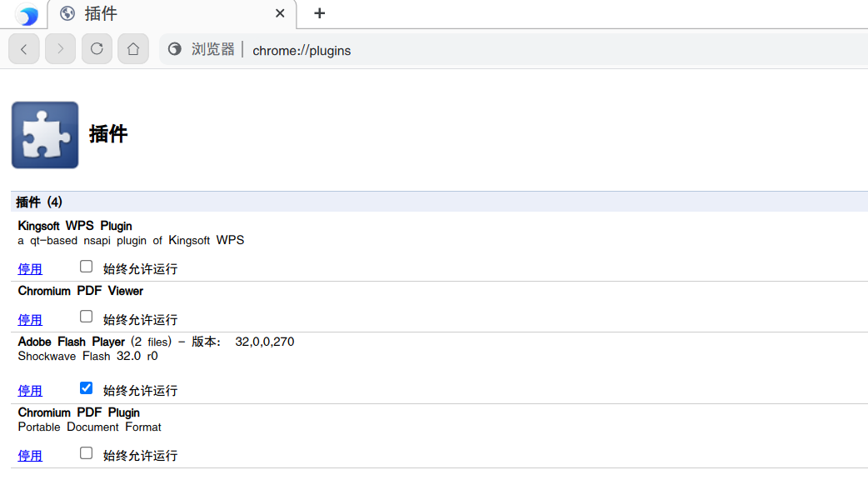Click the Chromium PDF Viewer name

pos(80,292)
